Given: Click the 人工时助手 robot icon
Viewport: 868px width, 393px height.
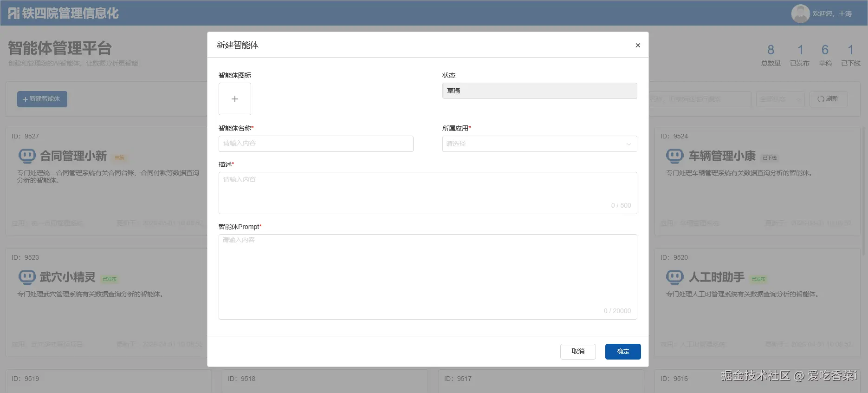Looking at the screenshot, I should (674, 277).
